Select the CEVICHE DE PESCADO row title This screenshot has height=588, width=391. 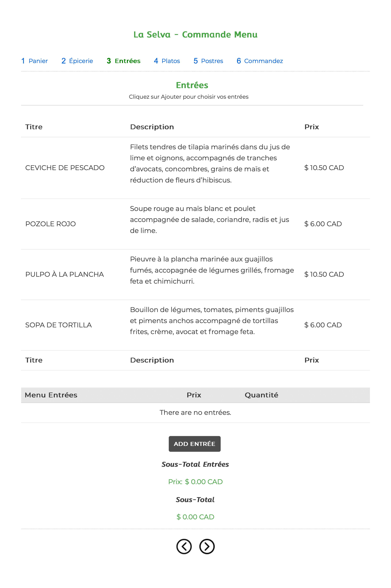point(65,168)
